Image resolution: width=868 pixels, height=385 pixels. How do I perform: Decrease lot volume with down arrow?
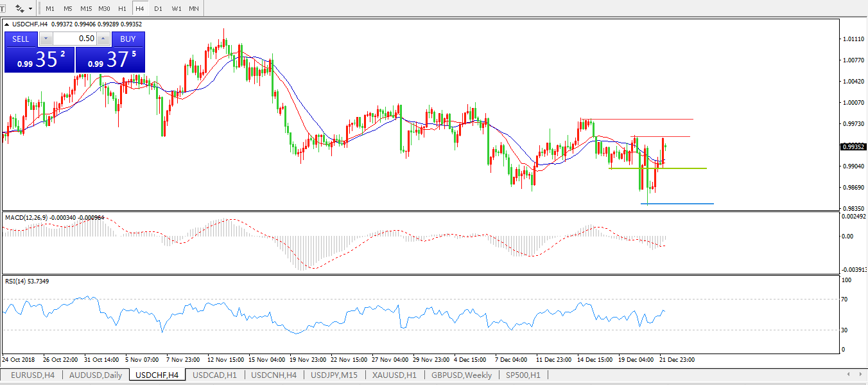tap(45, 39)
